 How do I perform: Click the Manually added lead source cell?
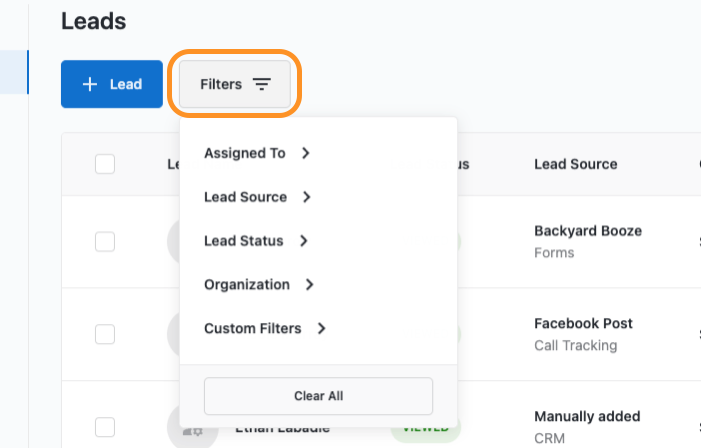tap(587, 416)
